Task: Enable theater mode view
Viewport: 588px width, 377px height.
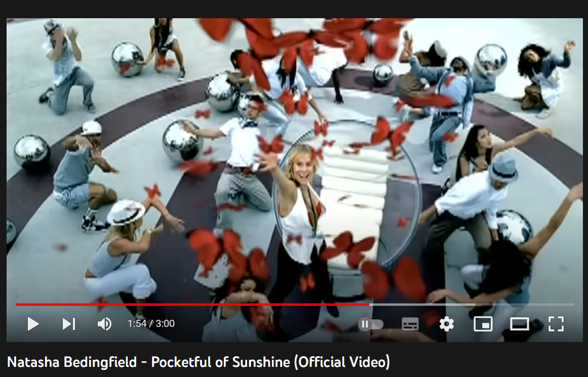Action: (x=520, y=324)
